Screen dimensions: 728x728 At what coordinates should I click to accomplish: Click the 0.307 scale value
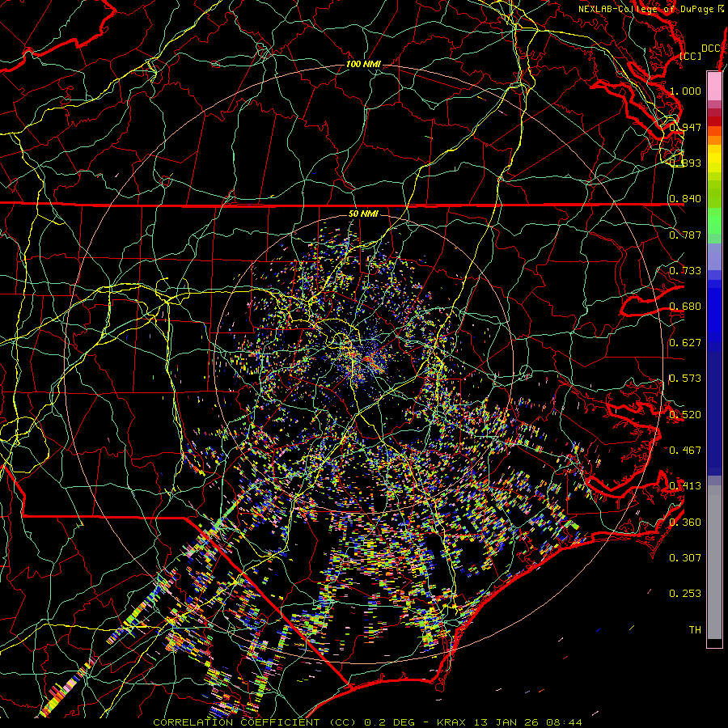pos(685,558)
